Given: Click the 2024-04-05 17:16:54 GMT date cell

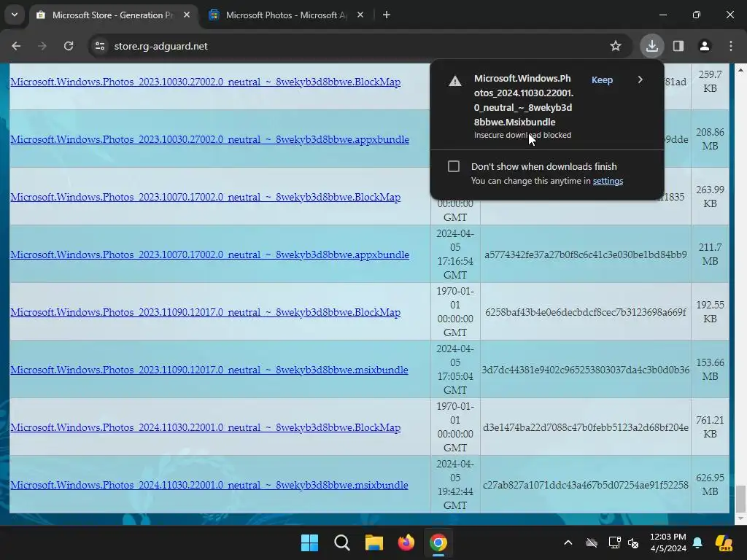Looking at the screenshot, I should pyautogui.click(x=455, y=254).
